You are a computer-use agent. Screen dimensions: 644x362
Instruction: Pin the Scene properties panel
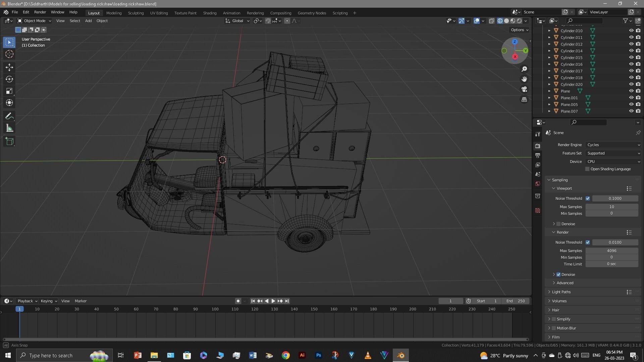click(x=638, y=133)
